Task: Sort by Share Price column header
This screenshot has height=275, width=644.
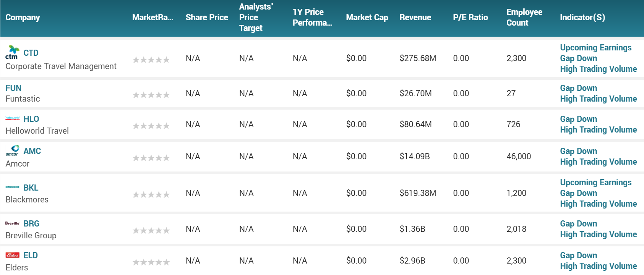Action: click(206, 18)
